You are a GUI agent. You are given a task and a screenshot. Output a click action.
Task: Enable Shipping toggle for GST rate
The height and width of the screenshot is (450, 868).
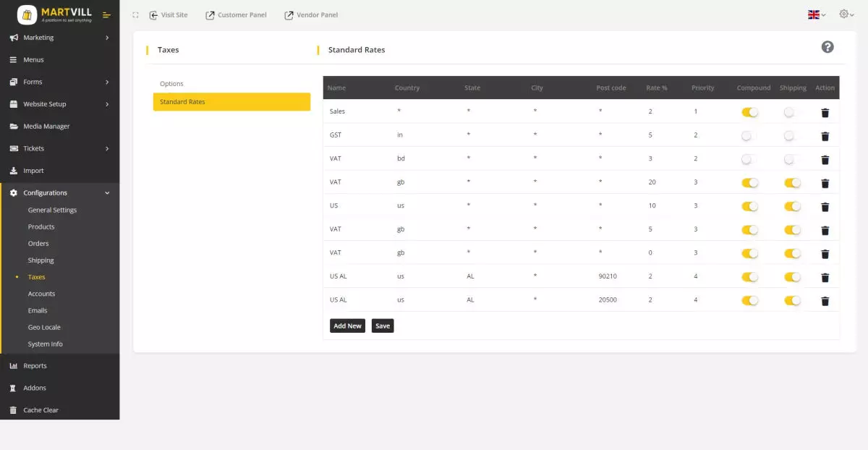click(x=793, y=136)
